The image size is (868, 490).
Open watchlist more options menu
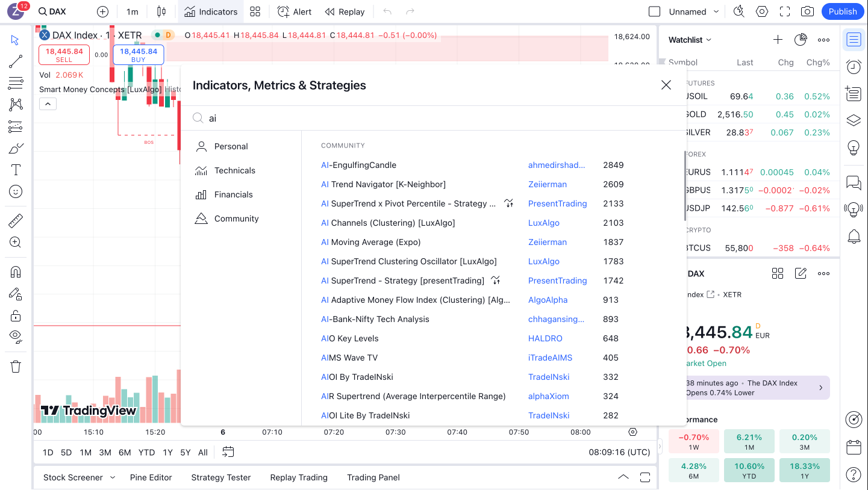coord(823,40)
